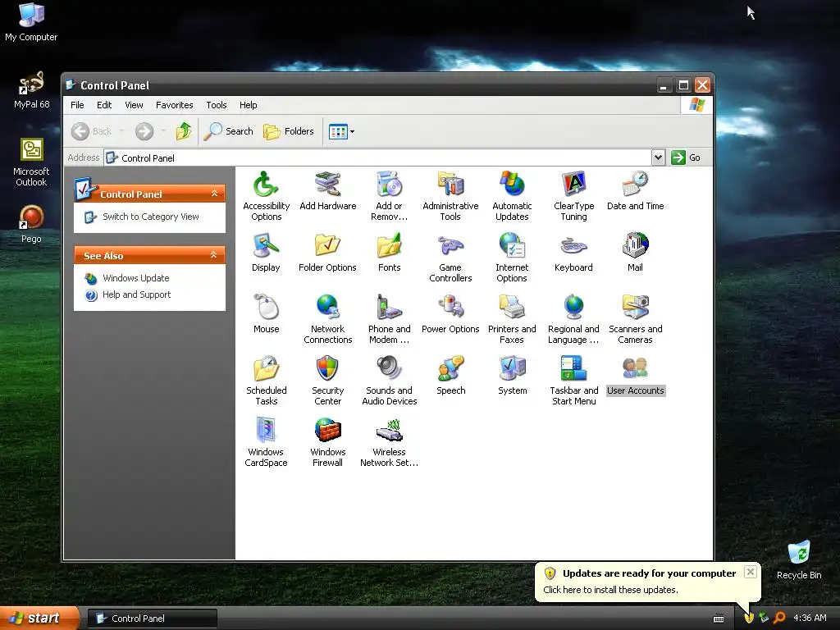Click the yellow update shield tray icon
Screen dimensions: 840x630
tap(749, 619)
